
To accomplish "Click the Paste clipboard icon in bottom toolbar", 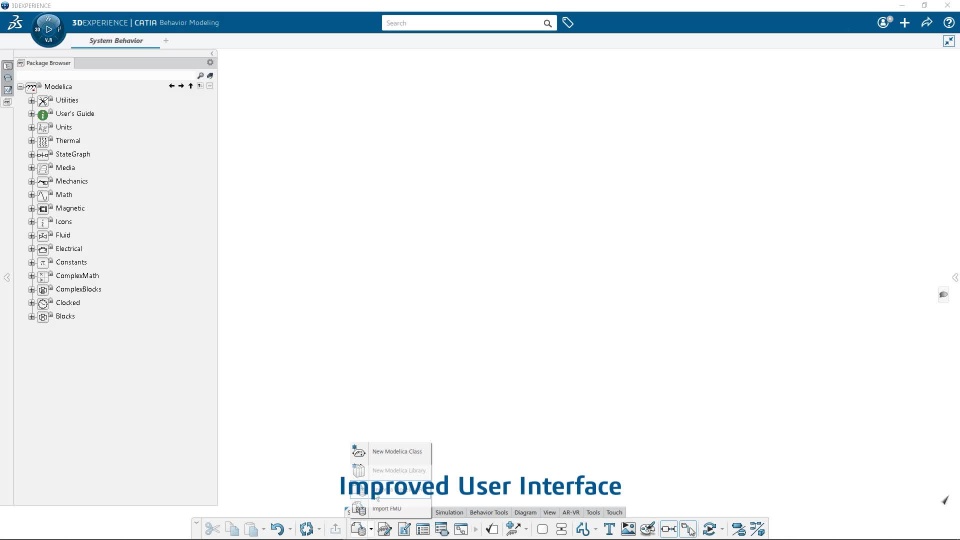I will (x=251, y=529).
